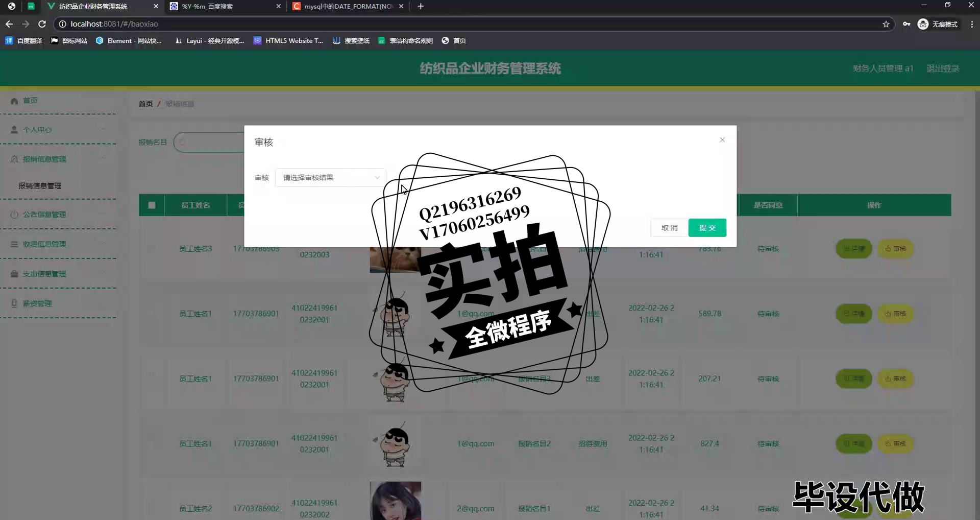Click the 首页 home icon in sidebar
The image size is (980, 520).
(x=14, y=101)
